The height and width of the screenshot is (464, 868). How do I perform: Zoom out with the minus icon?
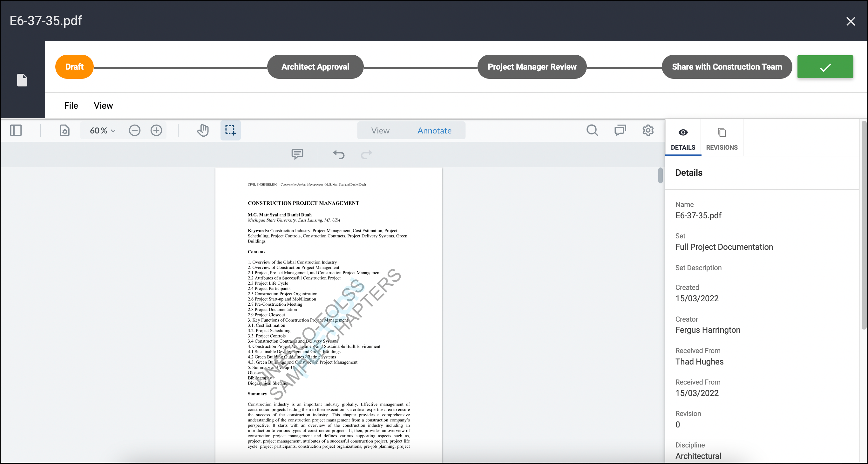pyautogui.click(x=134, y=130)
